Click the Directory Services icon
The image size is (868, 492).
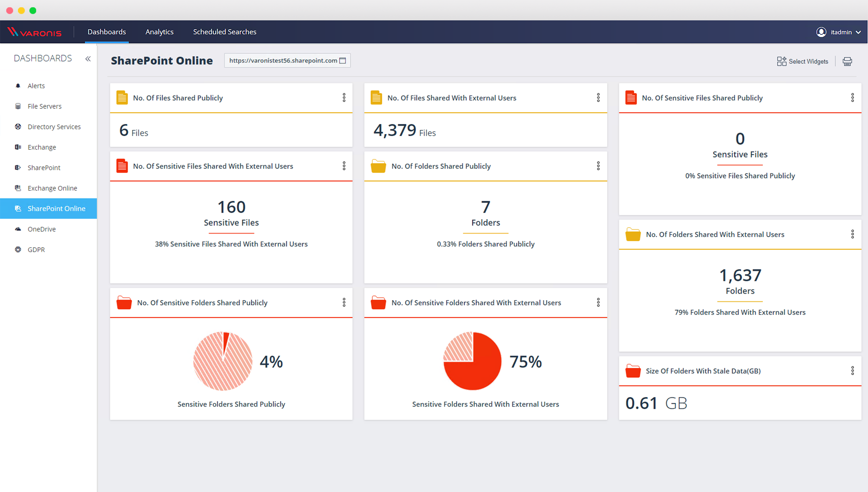(18, 127)
